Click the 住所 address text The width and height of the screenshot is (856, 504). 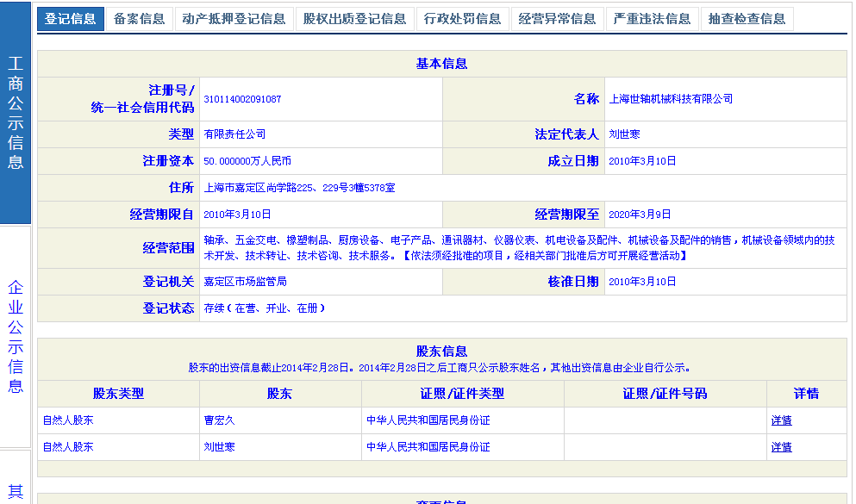coord(299,188)
